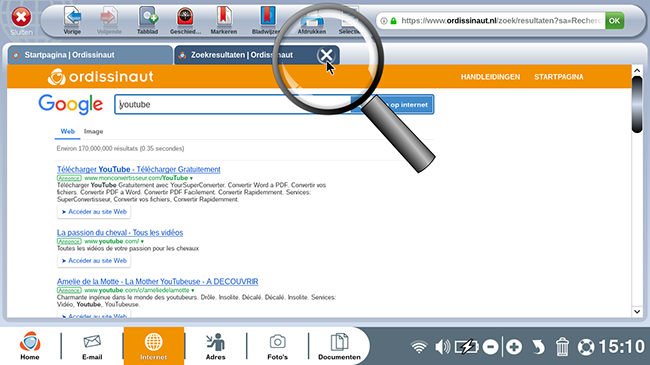Open Internet in the bottom dock

coord(154,346)
